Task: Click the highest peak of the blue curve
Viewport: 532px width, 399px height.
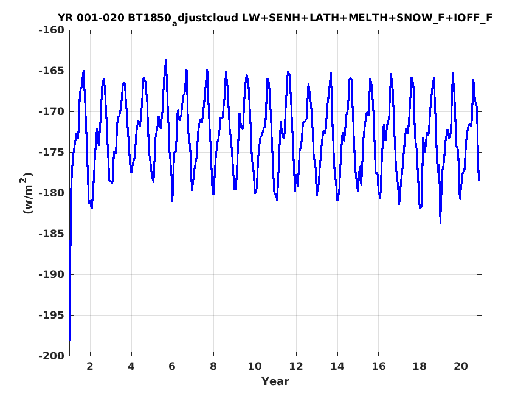Action: pos(166,60)
